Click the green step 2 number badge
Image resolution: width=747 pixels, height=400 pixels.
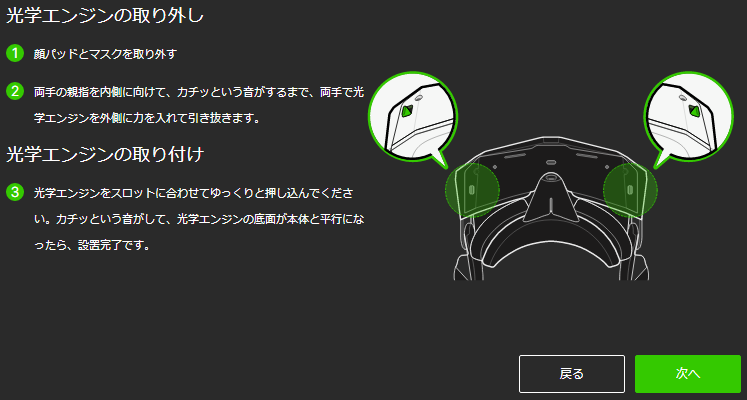coord(15,91)
